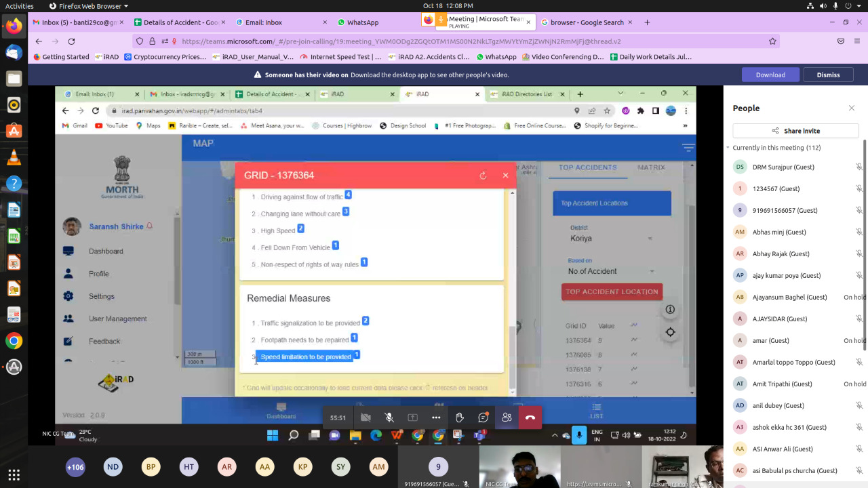Screen dimensions: 868x488
Task: Collapse Currently in this meeting list
Action: point(728,148)
